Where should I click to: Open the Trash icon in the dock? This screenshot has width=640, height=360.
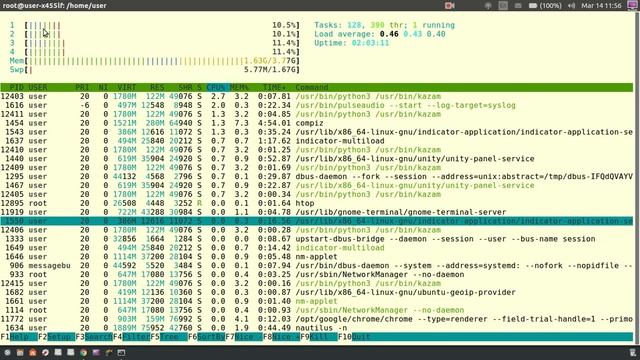pos(632,352)
